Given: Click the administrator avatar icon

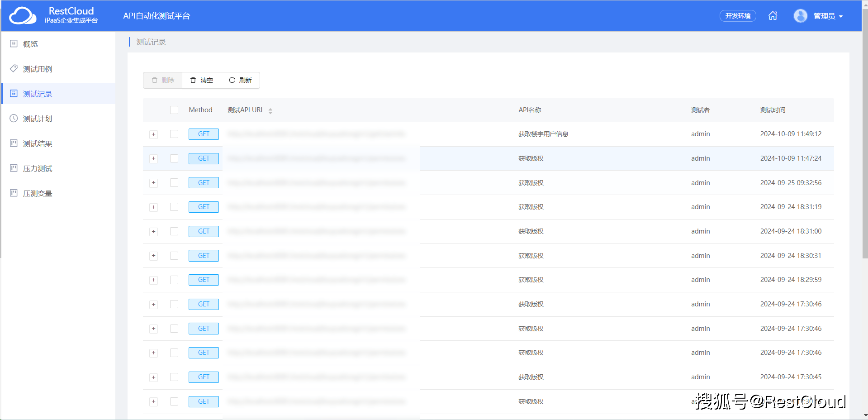Looking at the screenshot, I should coord(800,16).
